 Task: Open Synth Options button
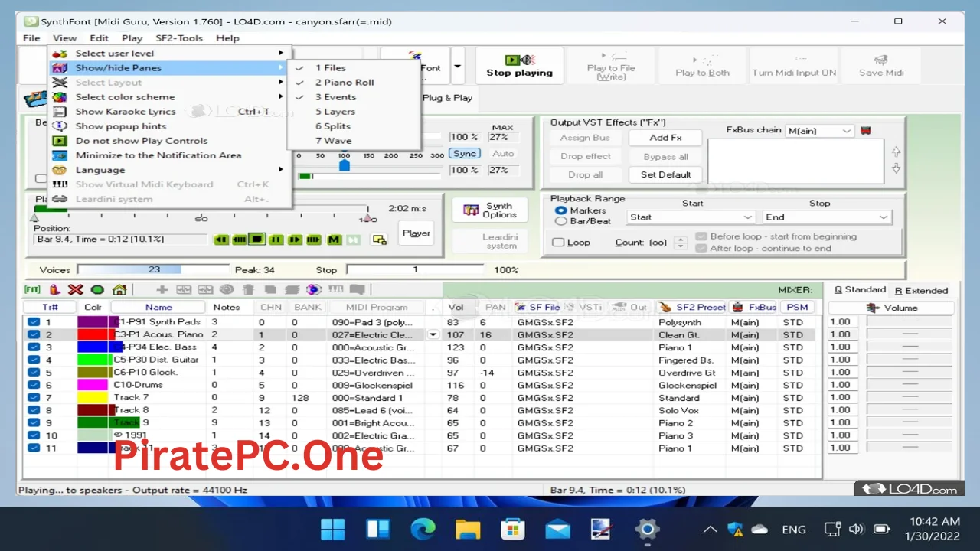490,210
